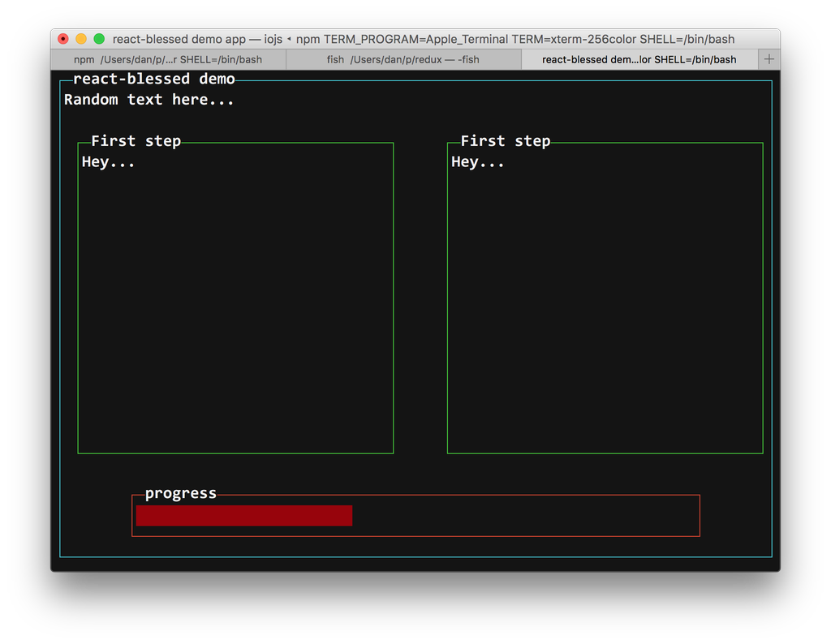Switch to the fish redux tab
This screenshot has height=644, width=831.
click(403, 59)
